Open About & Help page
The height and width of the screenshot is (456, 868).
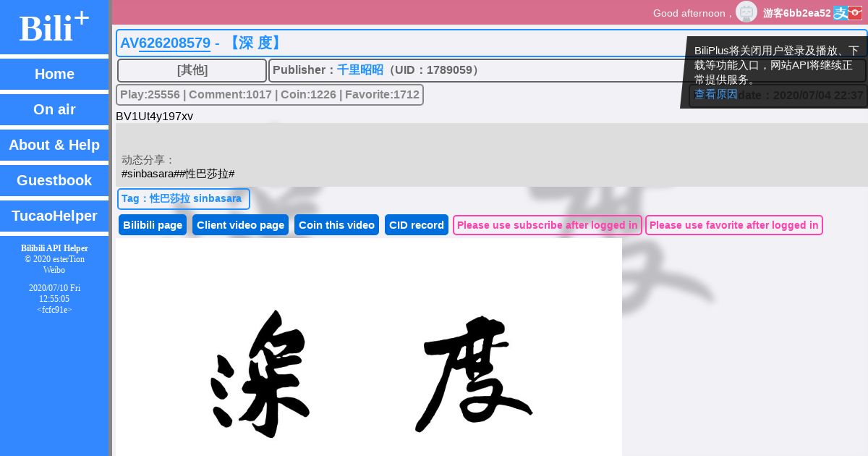coord(54,145)
